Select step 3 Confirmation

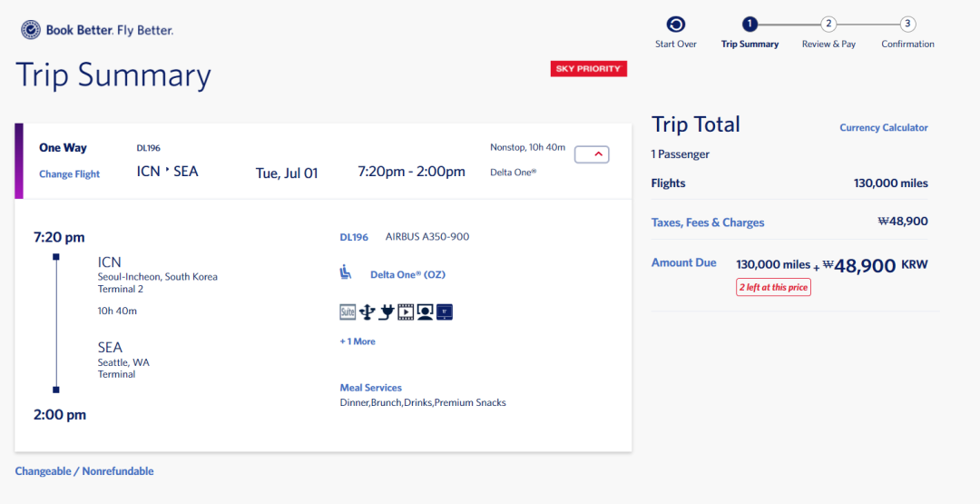[907, 25]
